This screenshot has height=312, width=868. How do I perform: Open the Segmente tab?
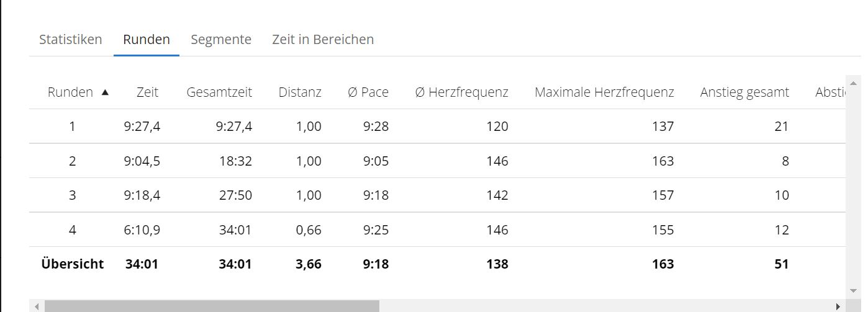click(221, 40)
